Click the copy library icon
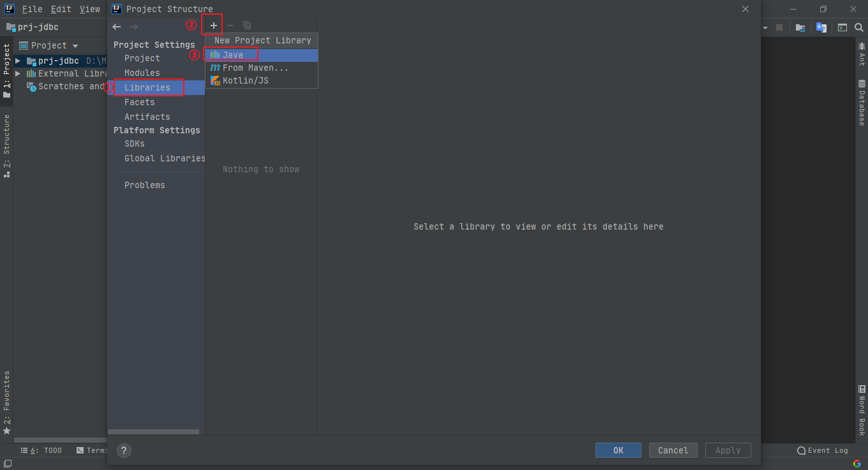 click(x=247, y=26)
